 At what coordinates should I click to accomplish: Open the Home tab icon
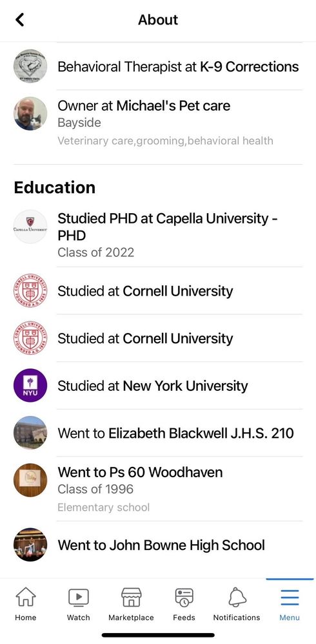pyautogui.click(x=26, y=597)
